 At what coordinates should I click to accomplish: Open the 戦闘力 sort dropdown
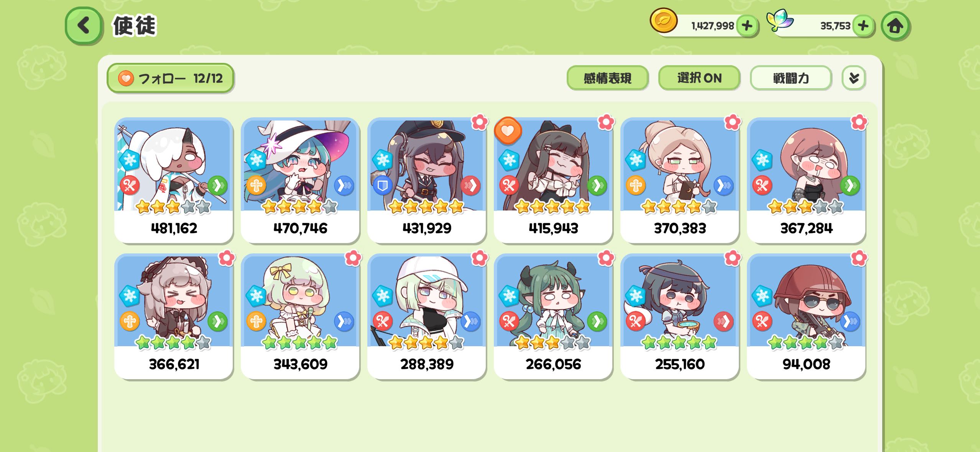click(791, 78)
